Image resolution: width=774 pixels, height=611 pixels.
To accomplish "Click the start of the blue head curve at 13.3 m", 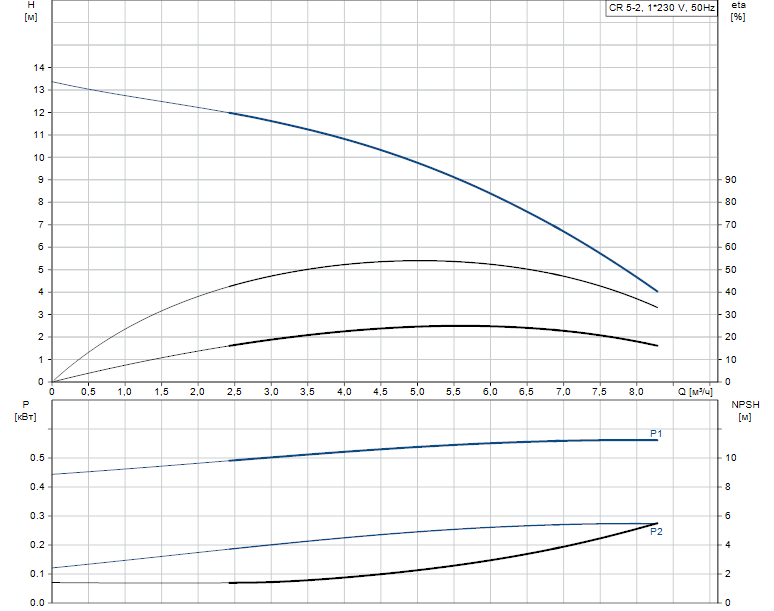I will coord(53,82).
